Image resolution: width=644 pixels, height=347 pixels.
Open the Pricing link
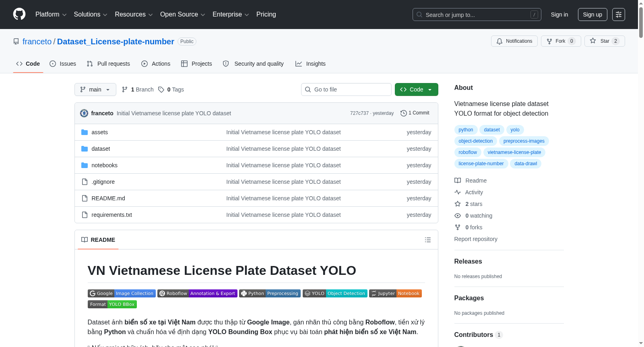pos(266,15)
